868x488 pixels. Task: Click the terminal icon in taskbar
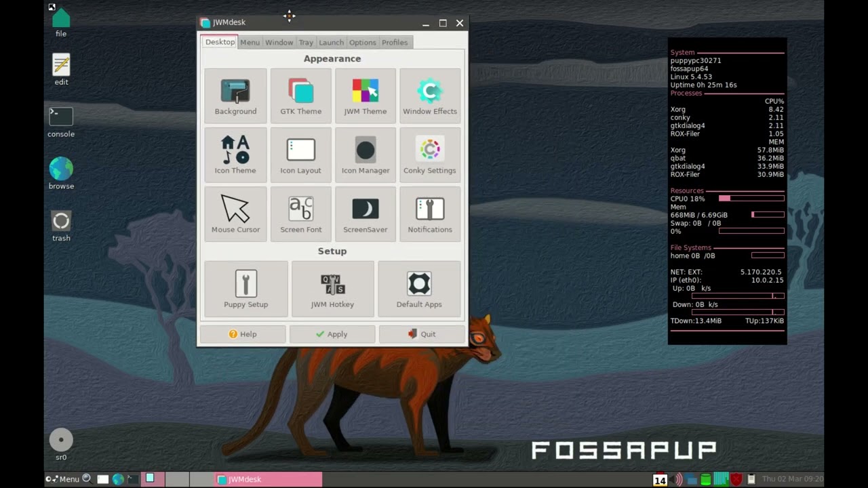tap(132, 479)
